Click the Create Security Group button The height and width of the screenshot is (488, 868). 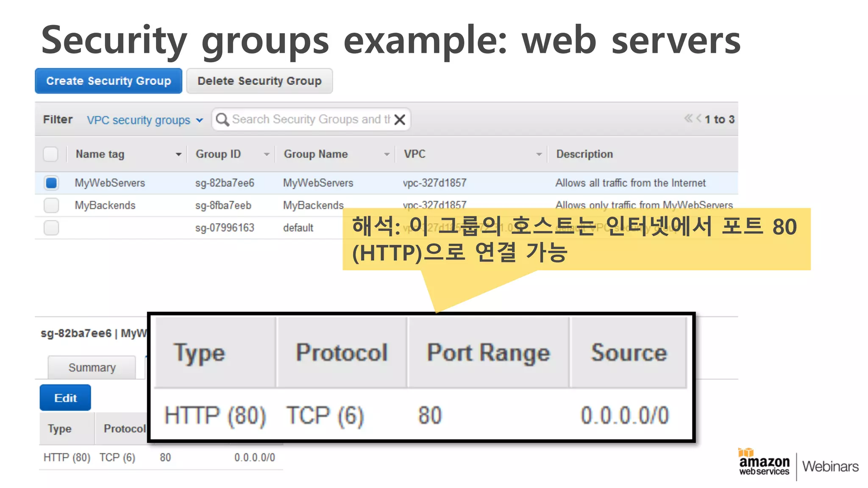(x=108, y=81)
